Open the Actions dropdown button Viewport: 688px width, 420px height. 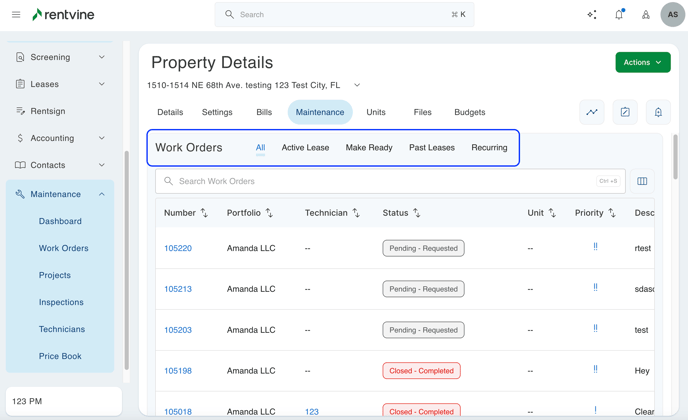(x=643, y=62)
